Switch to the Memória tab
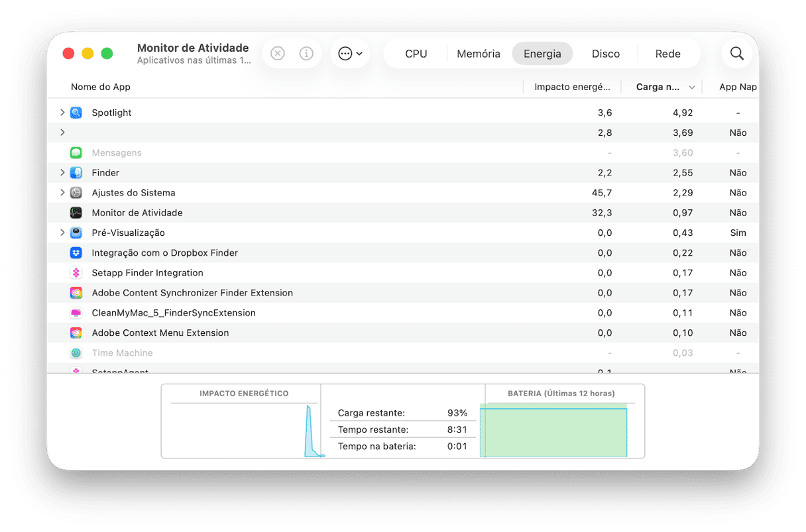The height and width of the screenshot is (532, 806). click(x=479, y=54)
